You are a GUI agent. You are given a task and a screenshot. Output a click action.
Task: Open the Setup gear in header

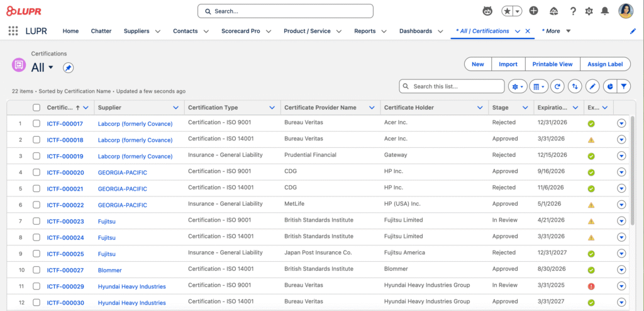589,11
